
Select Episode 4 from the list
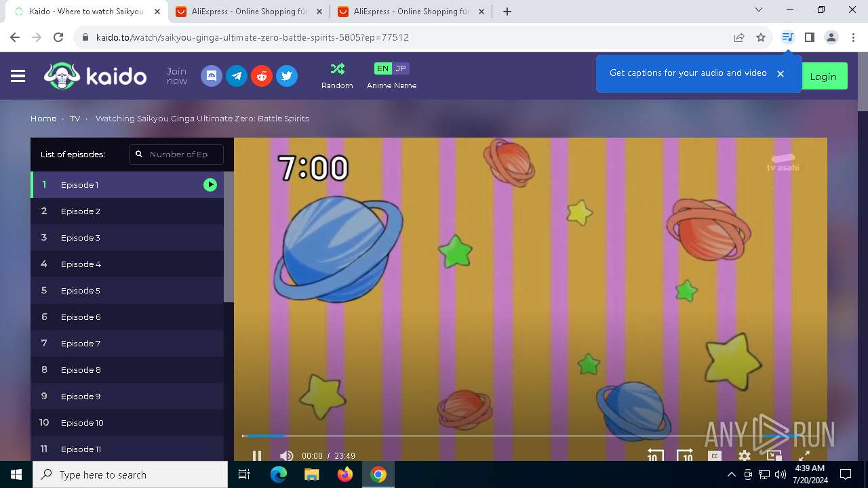click(x=127, y=264)
